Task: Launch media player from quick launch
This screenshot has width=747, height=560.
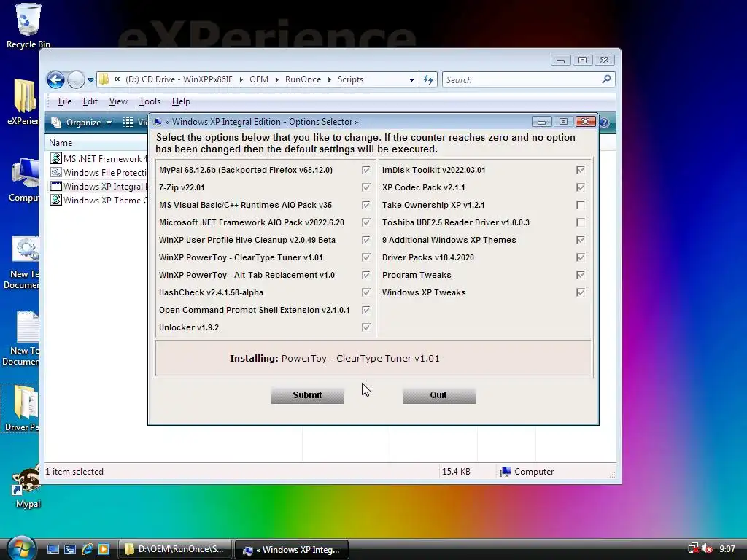Action: (x=104, y=550)
